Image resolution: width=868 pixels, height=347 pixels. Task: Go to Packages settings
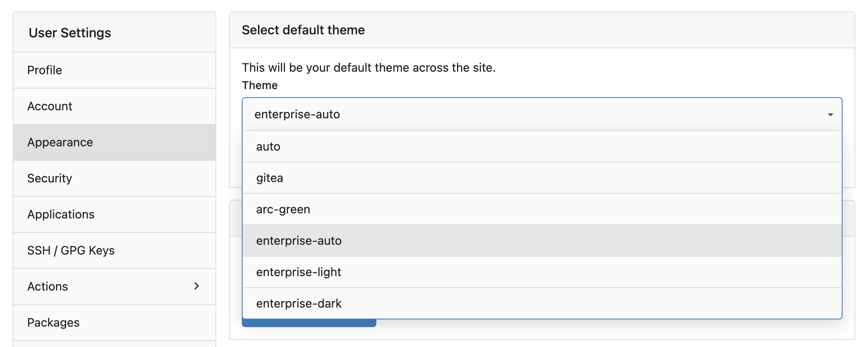point(53,323)
